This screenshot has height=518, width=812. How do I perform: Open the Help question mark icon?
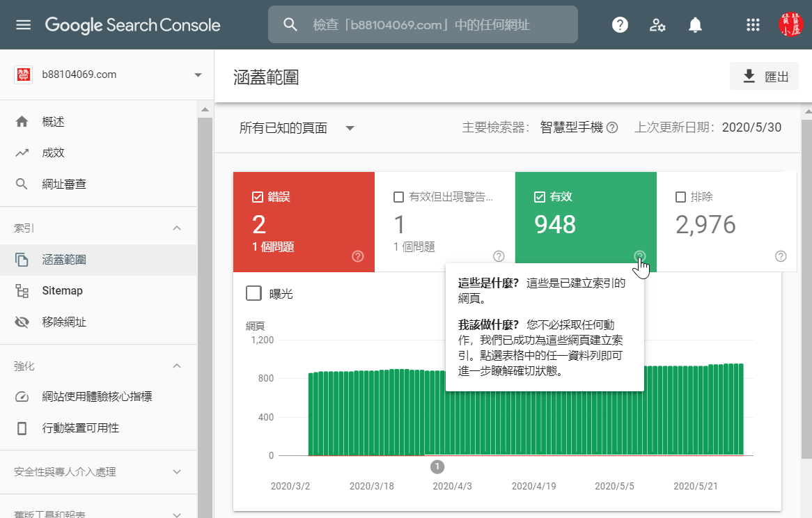pyautogui.click(x=620, y=25)
